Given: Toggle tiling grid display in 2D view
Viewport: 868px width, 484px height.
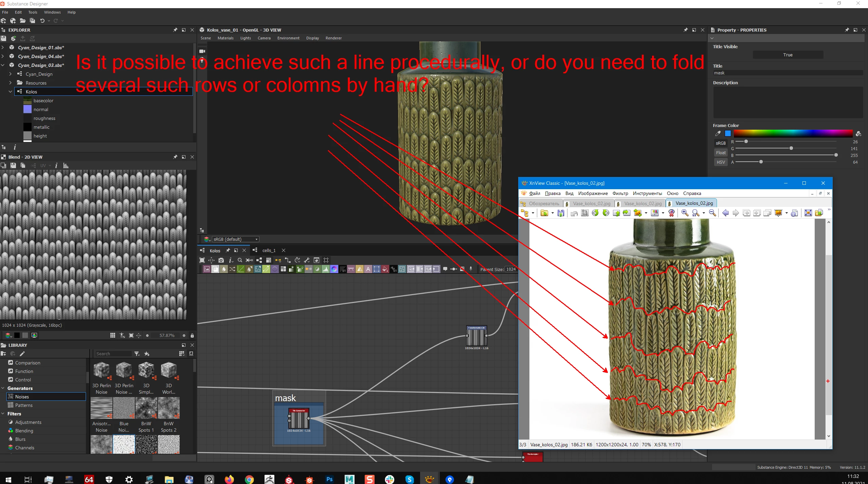Looking at the screenshot, I should pyautogui.click(x=113, y=335).
